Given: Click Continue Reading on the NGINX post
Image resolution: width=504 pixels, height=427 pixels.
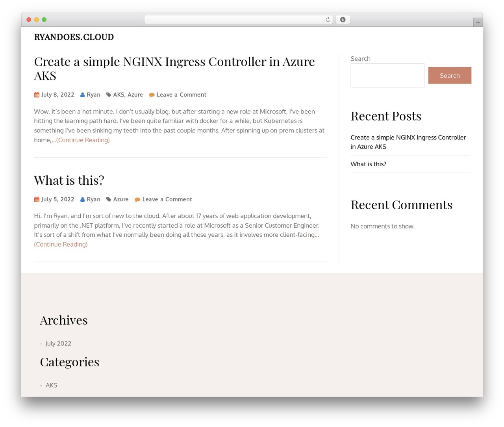Looking at the screenshot, I should click(x=83, y=140).
